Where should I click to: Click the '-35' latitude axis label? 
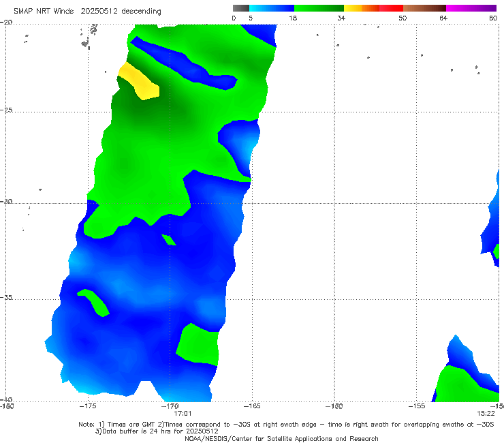(6, 297)
